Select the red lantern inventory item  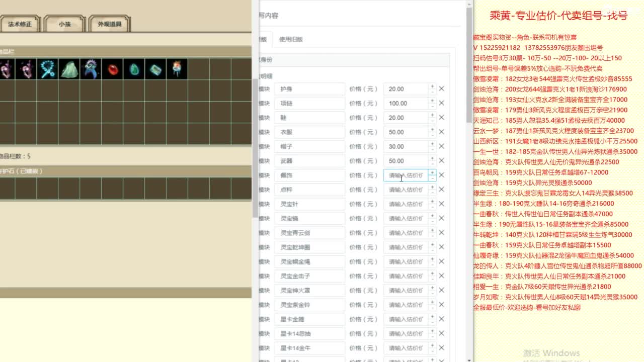pos(177,69)
